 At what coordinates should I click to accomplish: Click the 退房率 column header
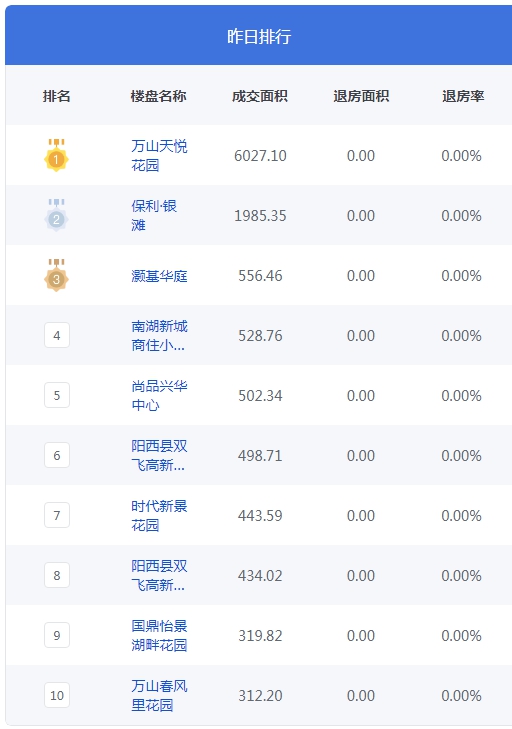coord(463,96)
